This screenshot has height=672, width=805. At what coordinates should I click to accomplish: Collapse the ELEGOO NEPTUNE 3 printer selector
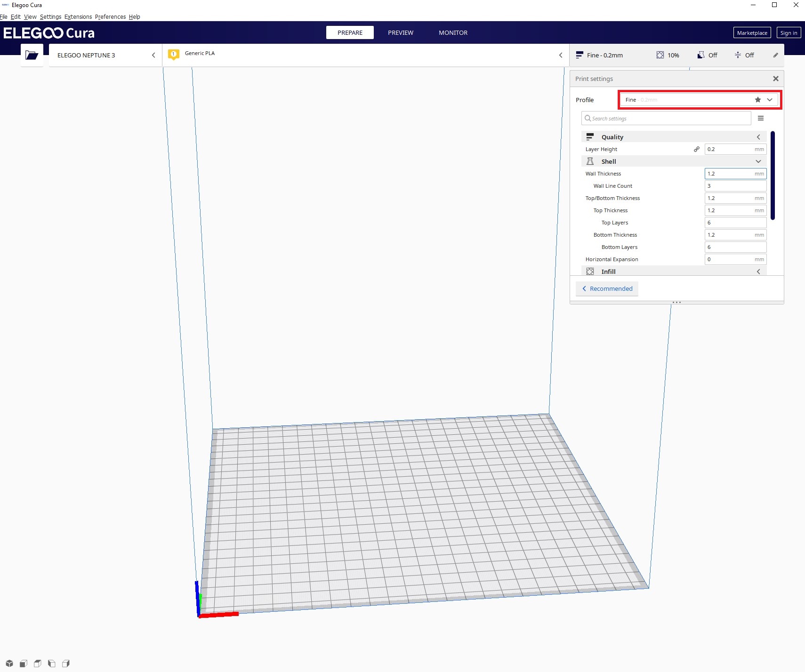coord(153,55)
